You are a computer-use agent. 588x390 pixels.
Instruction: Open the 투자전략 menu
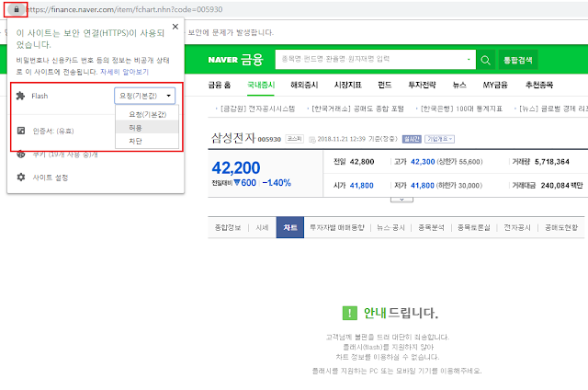pyautogui.click(x=422, y=85)
